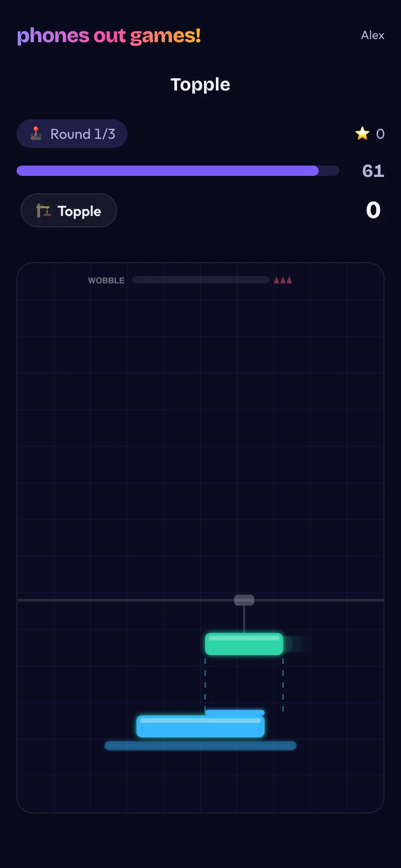Click the swinging green block
The height and width of the screenshot is (868, 401).
[244, 644]
